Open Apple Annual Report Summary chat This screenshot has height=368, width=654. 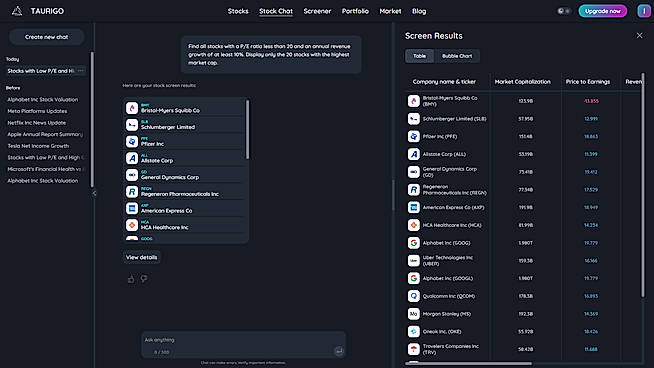[45, 134]
